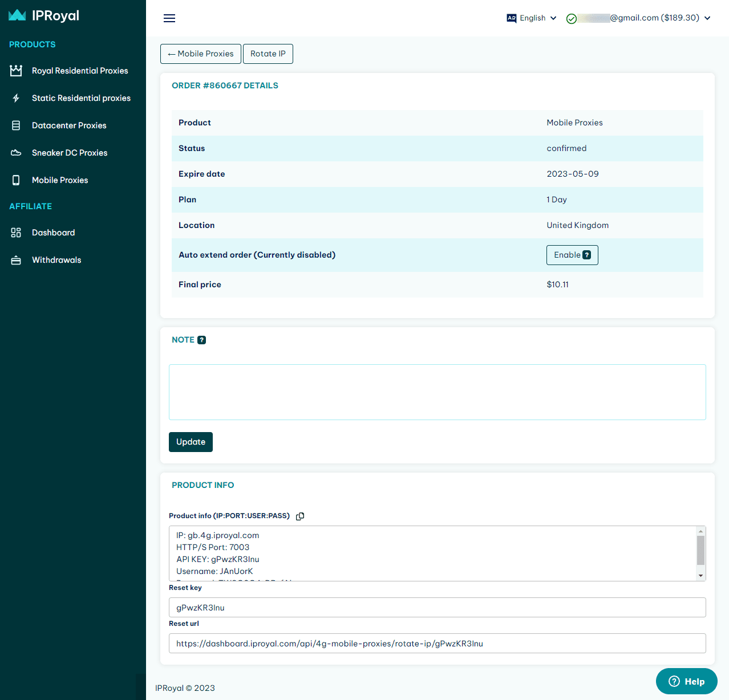This screenshot has width=729, height=700.
Task: Click the Withdrawals wallet icon
Action: click(x=16, y=260)
